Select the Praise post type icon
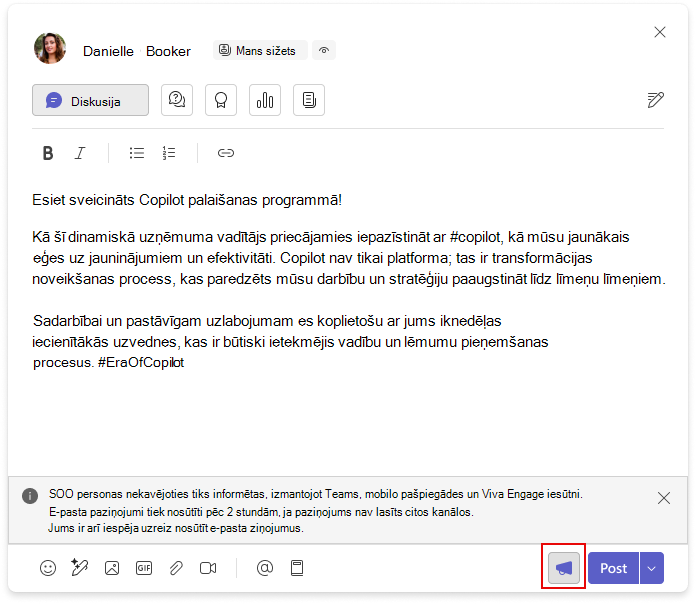The height and width of the screenshot is (604, 696). pyautogui.click(x=221, y=100)
